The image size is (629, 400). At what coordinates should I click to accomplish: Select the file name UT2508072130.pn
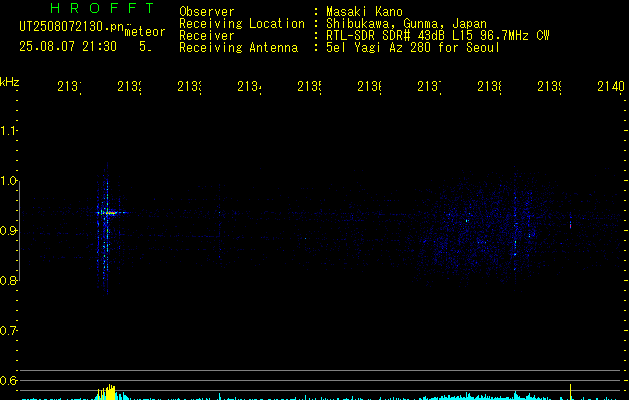(x=72, y=27)
